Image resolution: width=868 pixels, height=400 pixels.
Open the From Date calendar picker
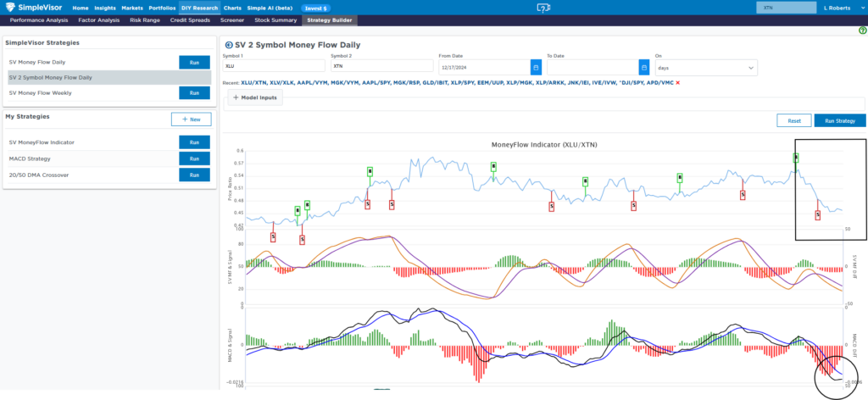(x=535, y=66)
